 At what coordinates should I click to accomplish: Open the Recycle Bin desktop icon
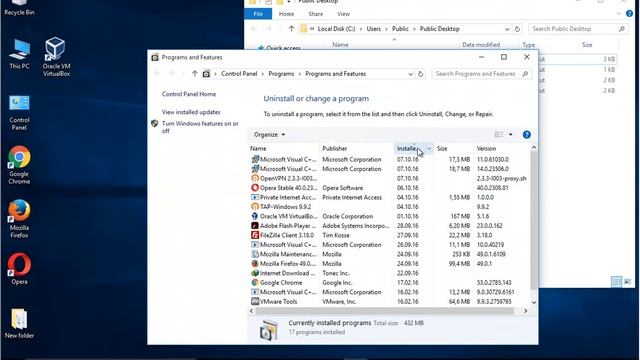pos(19,7)
